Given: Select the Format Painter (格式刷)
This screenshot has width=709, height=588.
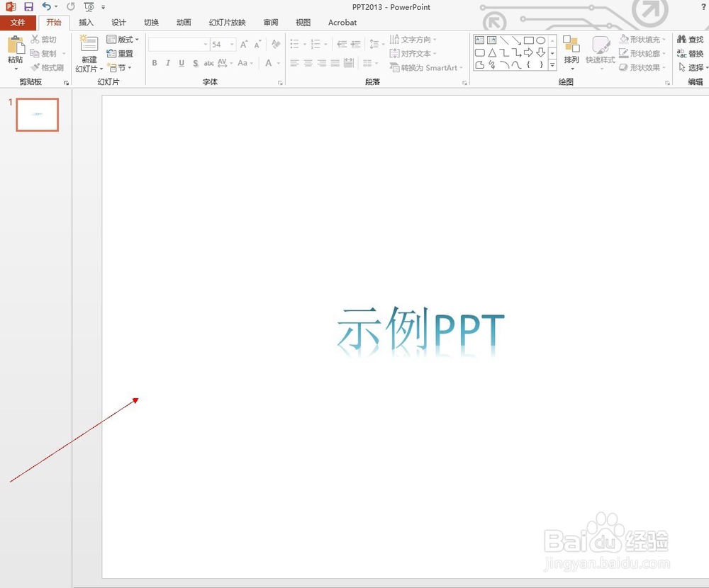Looking at the screenshot, I should tap(47, 67).
